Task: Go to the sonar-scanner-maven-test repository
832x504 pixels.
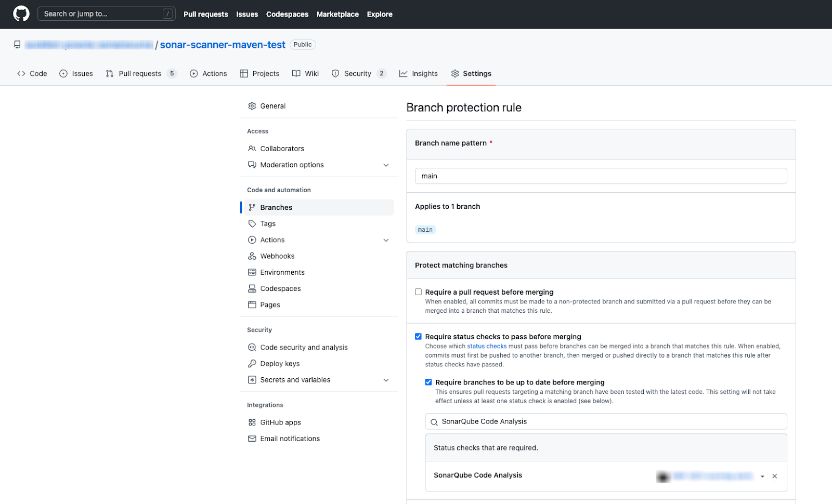Action: (223, 45)
